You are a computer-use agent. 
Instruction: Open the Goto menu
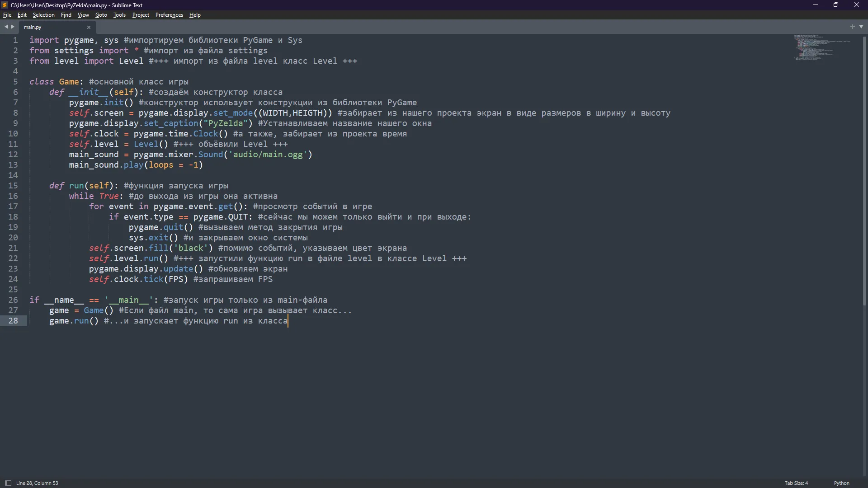click(x=101, y=15)
